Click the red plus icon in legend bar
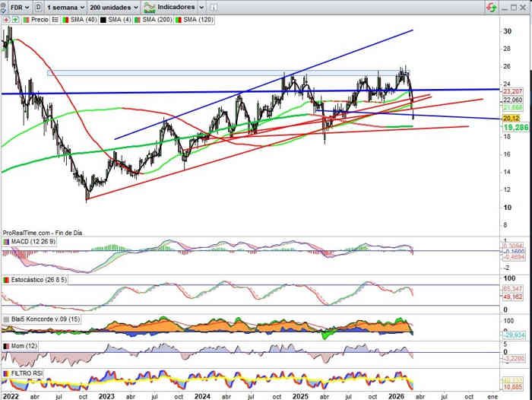The height and width of the screenshot is (400, 532). pyautogui.click(x=7, y=19)
